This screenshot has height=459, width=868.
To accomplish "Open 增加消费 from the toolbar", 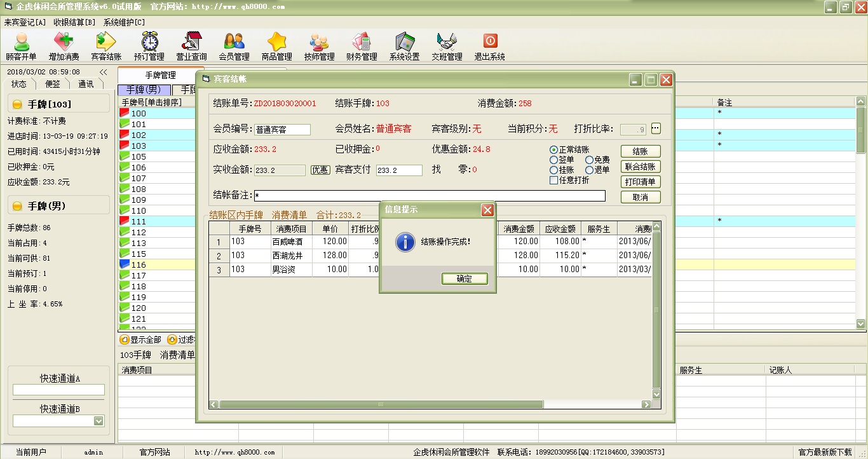I will 64,42.
